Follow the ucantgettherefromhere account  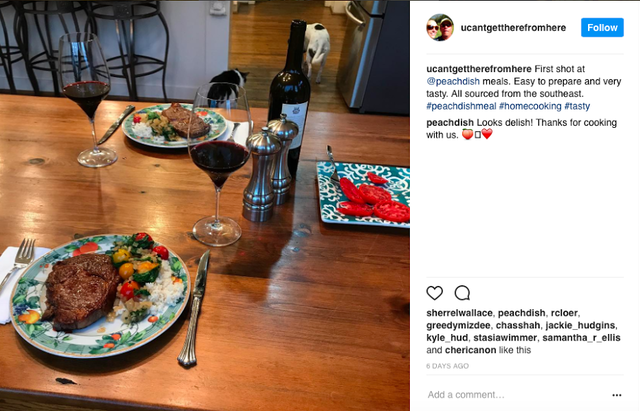click(602, 27)
